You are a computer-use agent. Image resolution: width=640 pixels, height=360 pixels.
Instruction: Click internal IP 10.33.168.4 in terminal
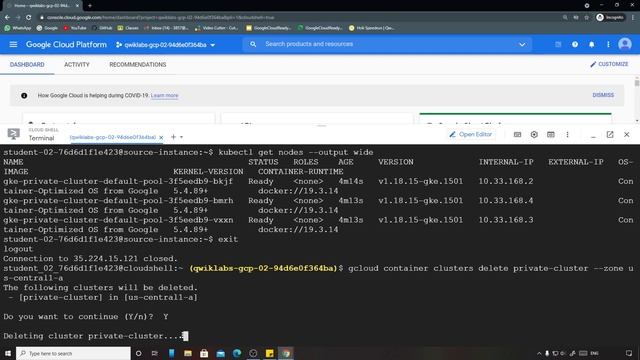[x=506, y=201]
